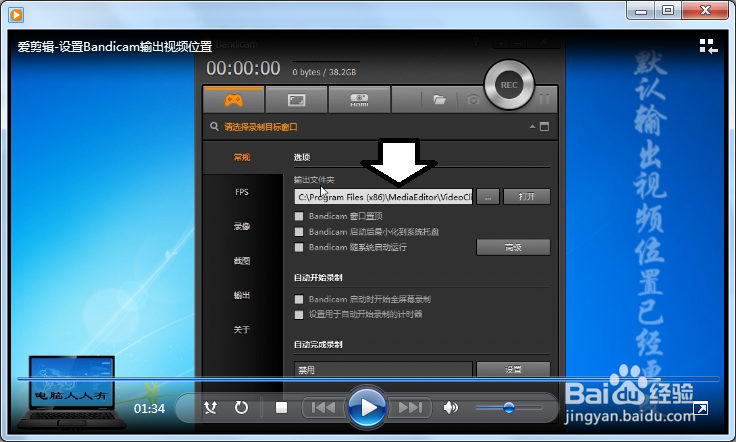Select Bandicam game recording mode tab
Viewport: 736px width, 442px height.
(233, 99)
